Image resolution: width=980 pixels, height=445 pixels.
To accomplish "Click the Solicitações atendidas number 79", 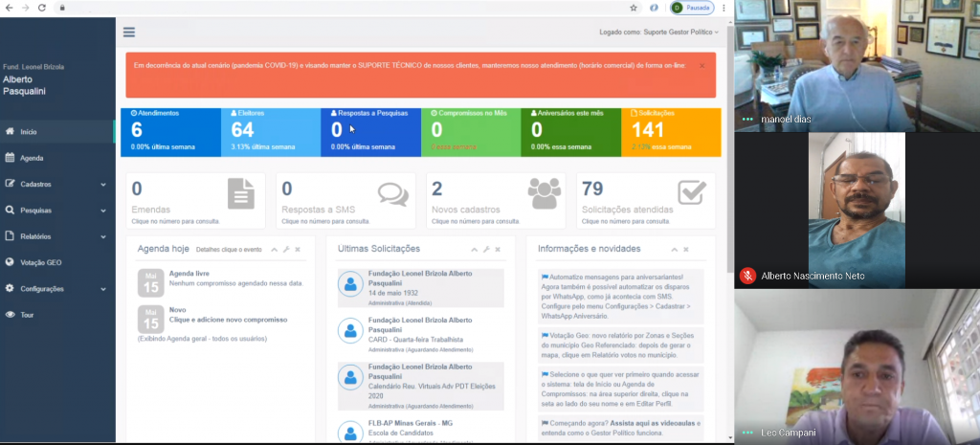I will tap(592, 189).
